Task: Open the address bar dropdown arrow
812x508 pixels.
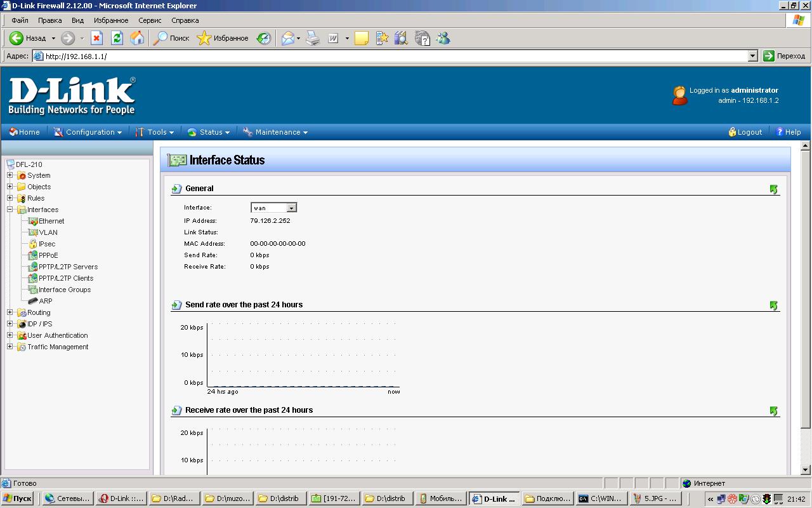Action: pyautogui.click(x=753, y=56)
